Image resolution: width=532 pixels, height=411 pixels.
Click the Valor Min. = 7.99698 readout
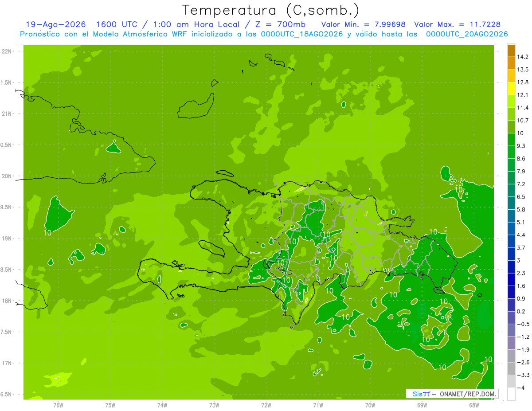tap(364, 24)
